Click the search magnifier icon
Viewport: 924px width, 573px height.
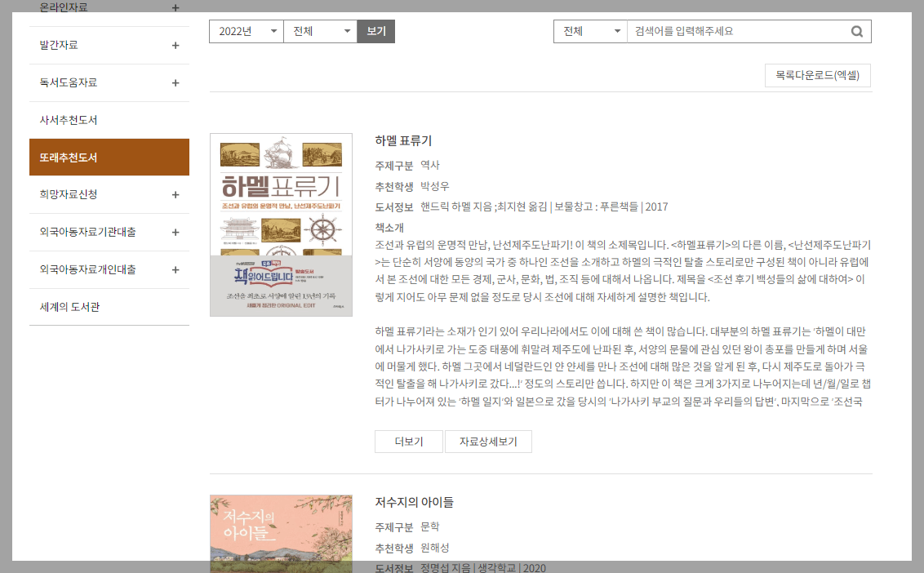point(857,31)
